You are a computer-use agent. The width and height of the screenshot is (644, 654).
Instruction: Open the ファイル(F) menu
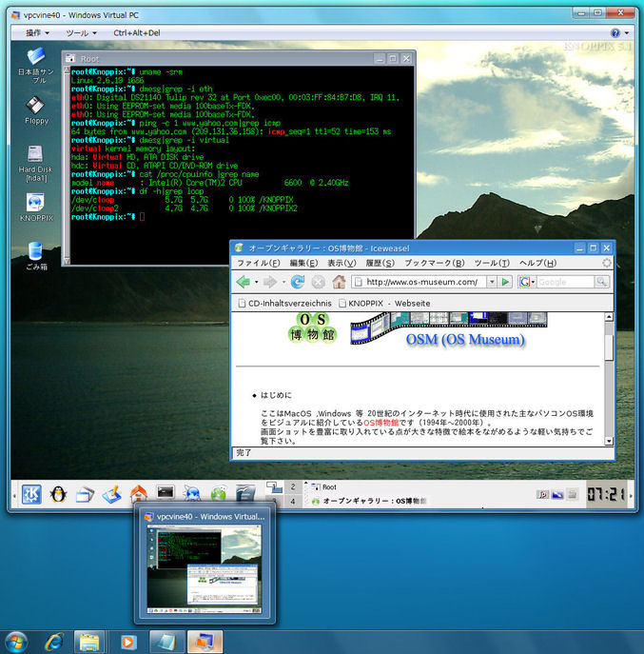(x=259, y=263)
